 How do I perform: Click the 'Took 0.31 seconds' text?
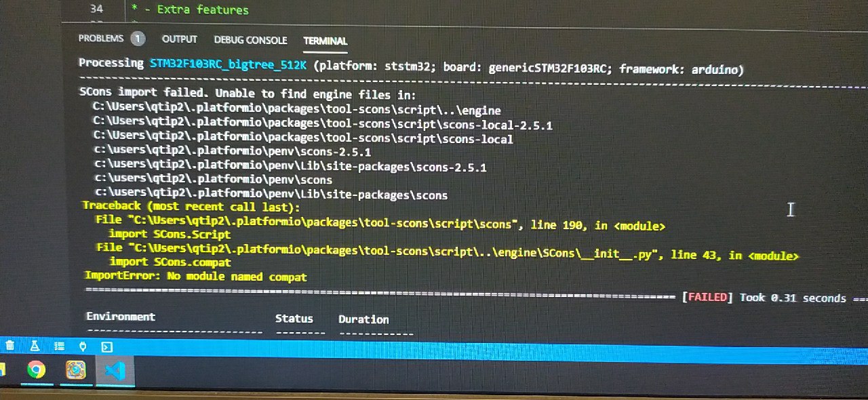(793, 298)
